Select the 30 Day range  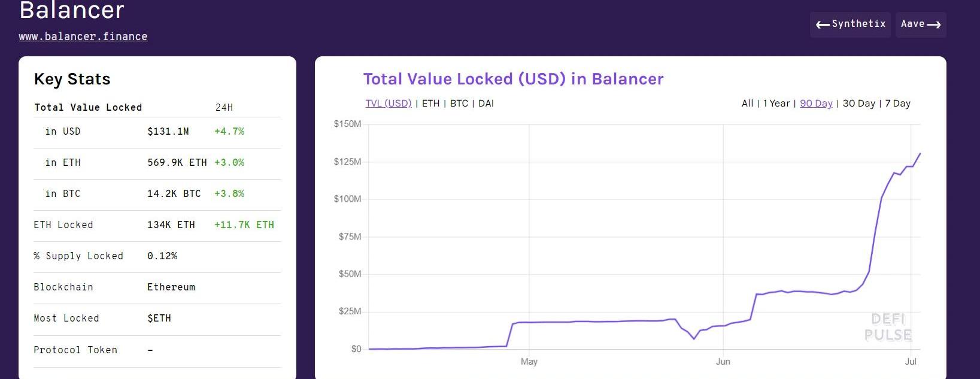pos(858,103)
